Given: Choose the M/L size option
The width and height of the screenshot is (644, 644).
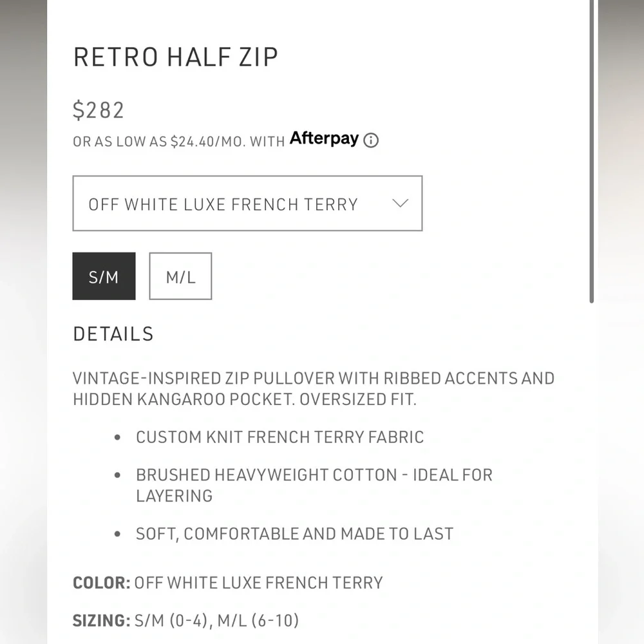Looking at the screenshot, I should pyautogui.click(x=180, y=276).
